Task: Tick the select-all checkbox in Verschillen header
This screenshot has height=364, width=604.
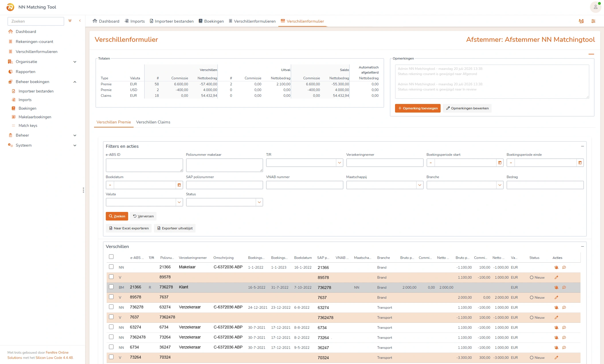Action: coord(111,257)
